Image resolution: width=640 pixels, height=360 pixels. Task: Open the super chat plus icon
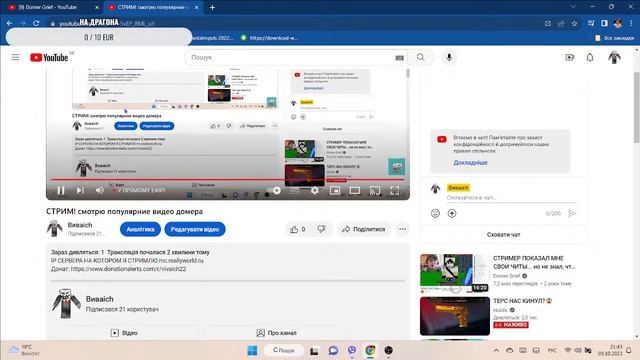(x=452, y=213)
